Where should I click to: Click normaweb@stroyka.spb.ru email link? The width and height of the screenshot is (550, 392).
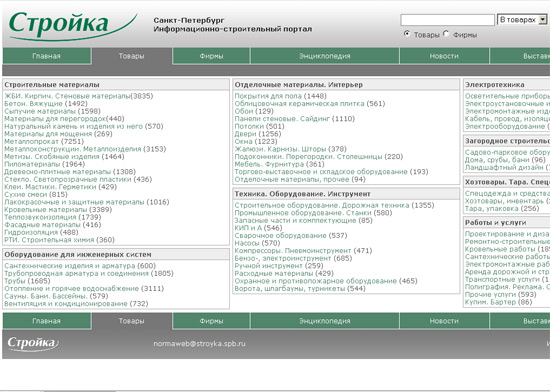pos(199,344)
